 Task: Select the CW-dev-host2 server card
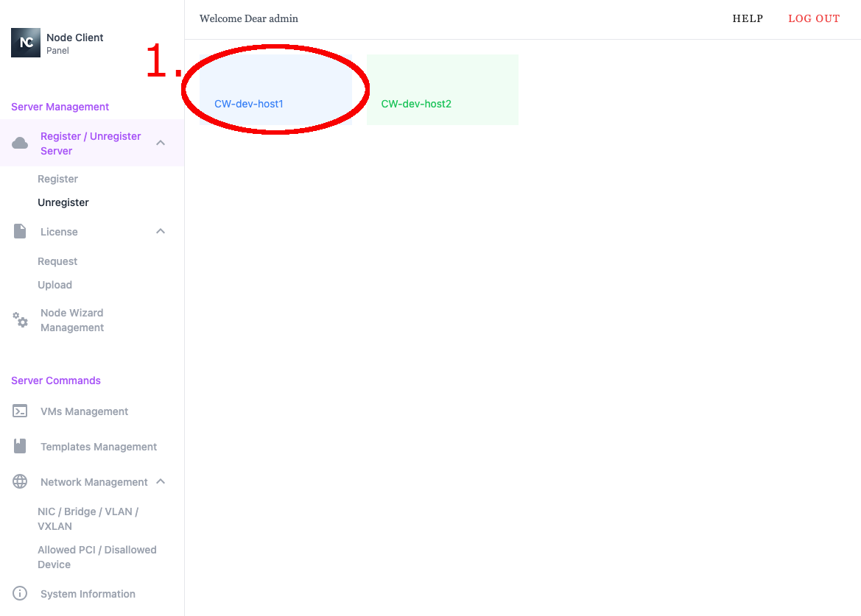point(442,91)
